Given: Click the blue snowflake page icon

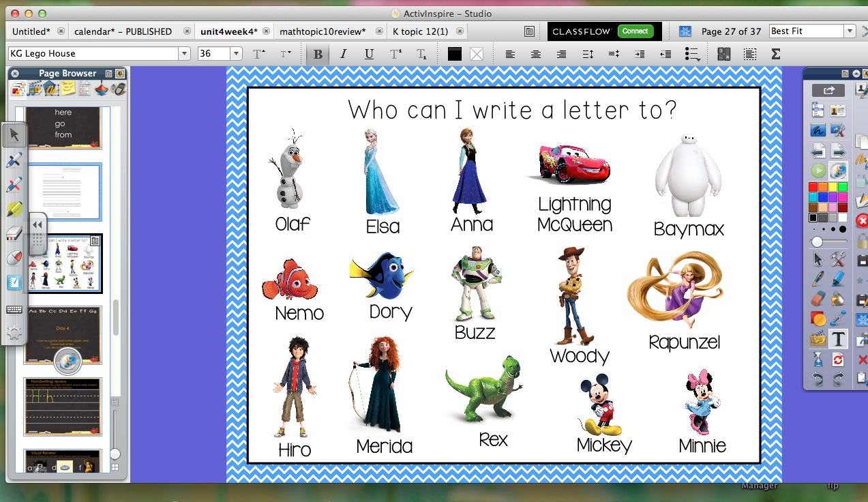Looking at the screenshot, I should click(x=685, y=31).
